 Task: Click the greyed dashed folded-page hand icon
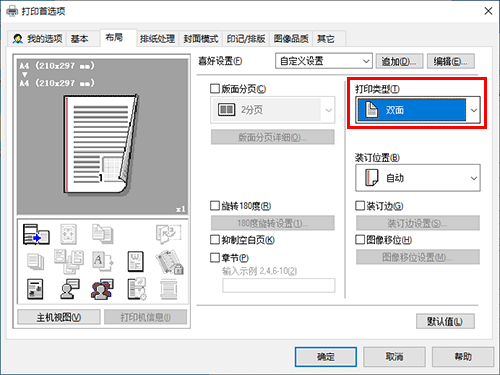tap(169, 233)
